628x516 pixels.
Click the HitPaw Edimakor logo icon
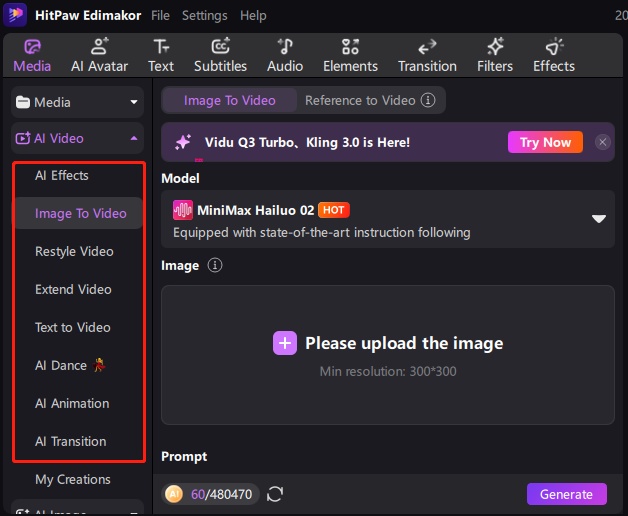[x=15, y=14]
